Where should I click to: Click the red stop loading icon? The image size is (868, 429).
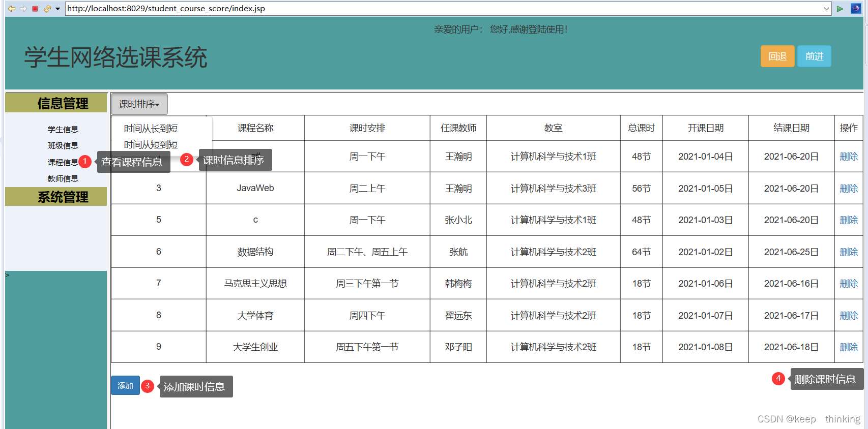click(35, 9)
